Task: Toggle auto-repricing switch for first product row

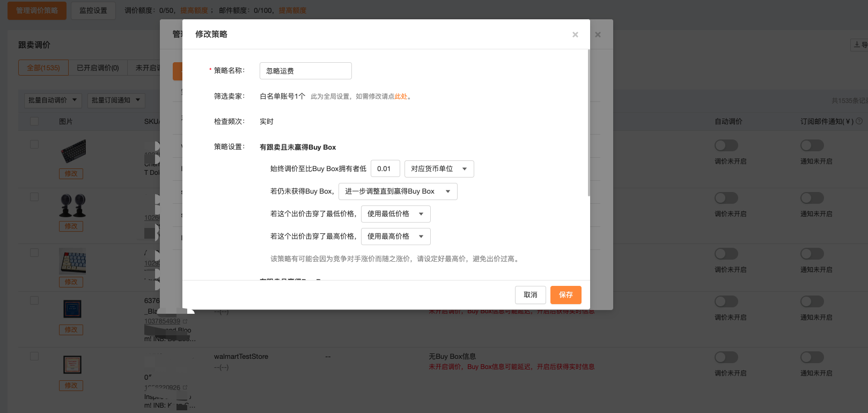Action: [726, 145]
